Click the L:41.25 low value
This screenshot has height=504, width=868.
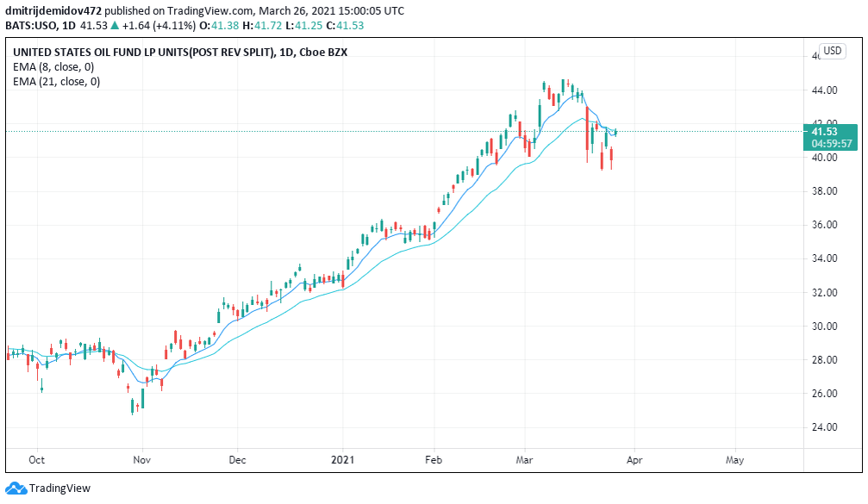pyautogui.click(x=304, y=26)
